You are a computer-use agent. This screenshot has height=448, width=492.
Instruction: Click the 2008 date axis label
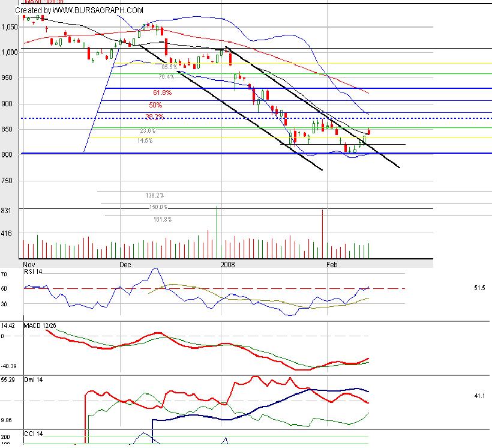[x=227, y=264]
